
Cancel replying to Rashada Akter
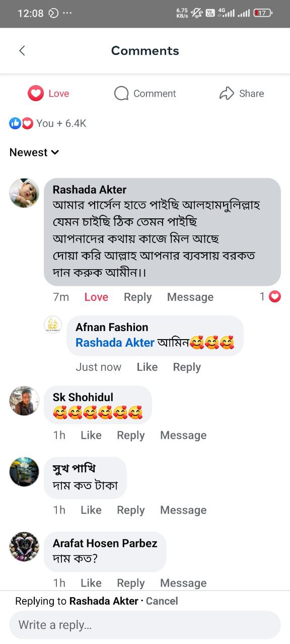(x=162, y=601)
